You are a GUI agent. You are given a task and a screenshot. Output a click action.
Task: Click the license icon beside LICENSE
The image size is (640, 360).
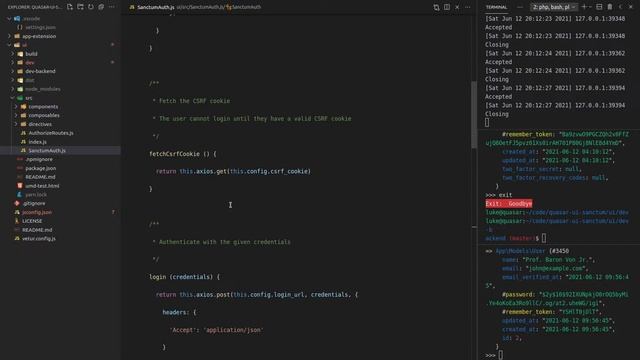[17, 221]
